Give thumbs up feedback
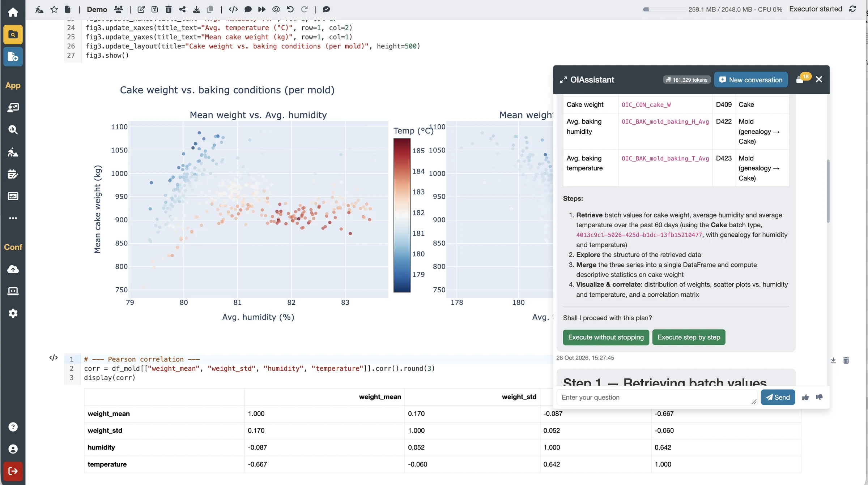This screenshot has height=485, width=868. 805,397
